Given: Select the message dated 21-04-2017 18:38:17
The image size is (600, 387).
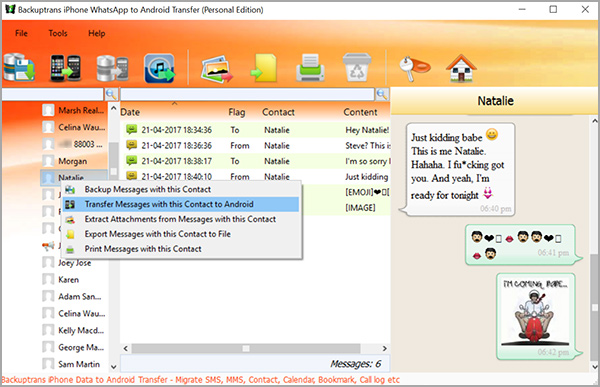Looking at the screenshot, I should tap(256, 161).
